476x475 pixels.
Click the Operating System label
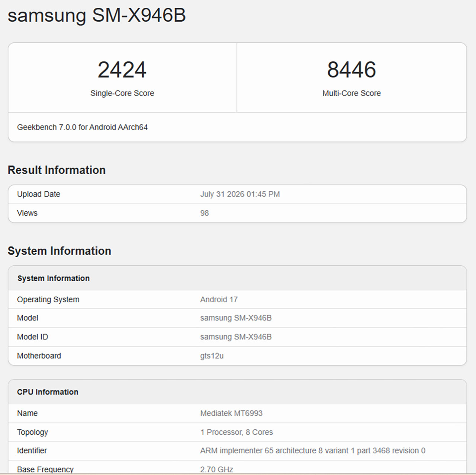(x=48, y=300)
